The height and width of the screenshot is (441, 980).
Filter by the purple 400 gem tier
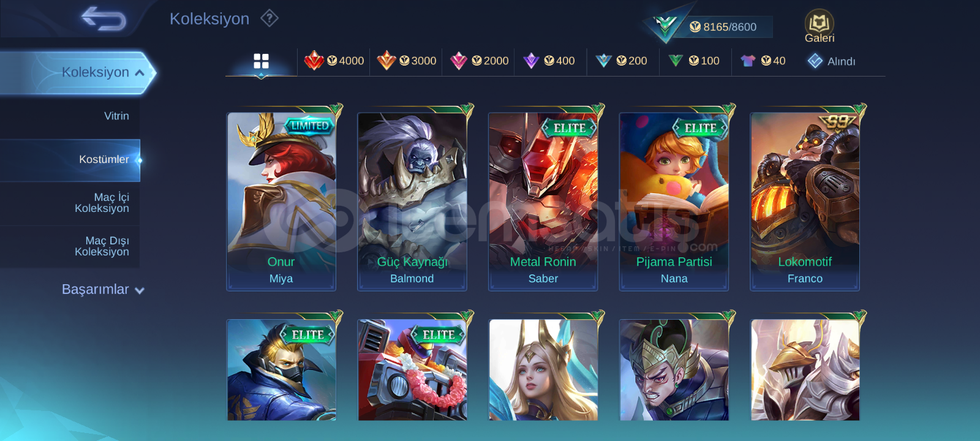pos(549,61)
